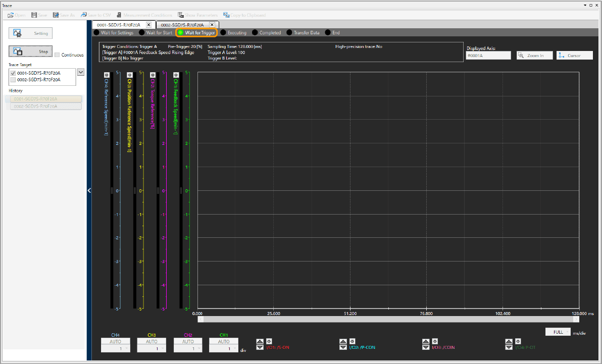The width and height of the screenshot is (602, 364).
Task: Open CH1 Feedback Speed gear settings
Action: (x=176, y=75)
